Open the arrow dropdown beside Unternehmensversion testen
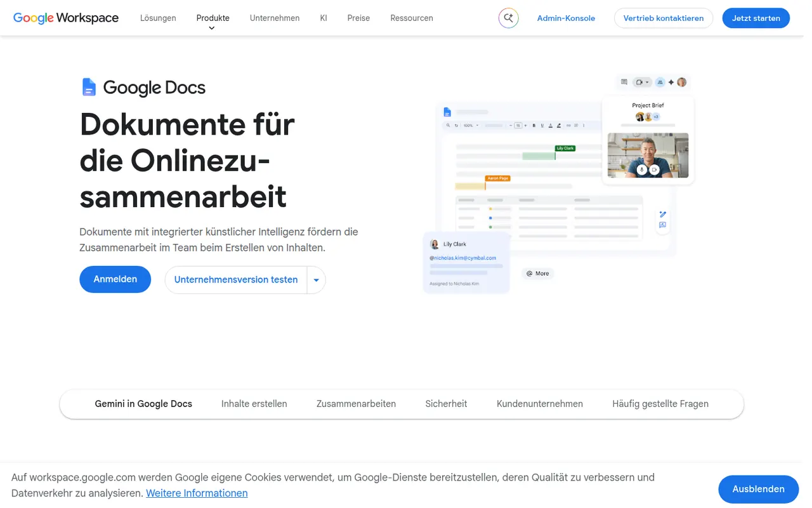 click(316, 280)
